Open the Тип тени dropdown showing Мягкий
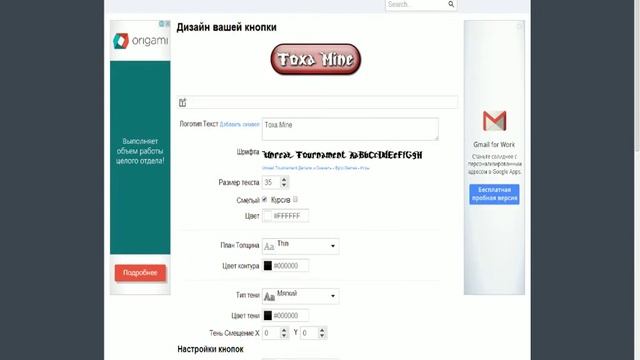This screenshot has height=360, width=640. (300, 296)
